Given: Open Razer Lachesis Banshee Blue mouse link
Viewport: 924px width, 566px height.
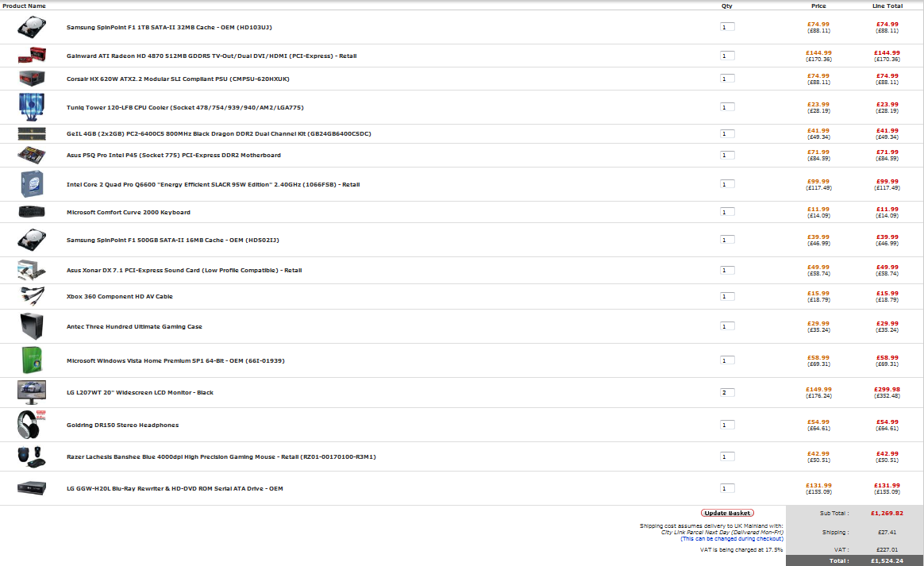Looking at the screenshot, I should (x=221, y=457).
